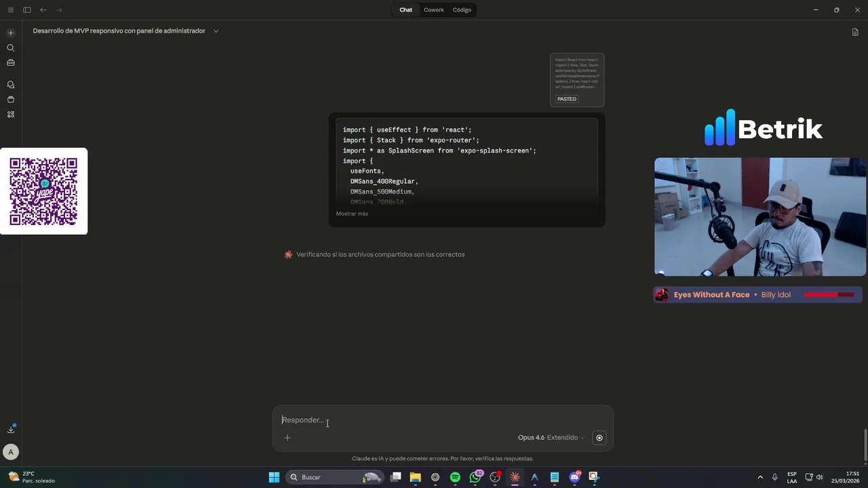Click the code block message

[x=467, y=169]
